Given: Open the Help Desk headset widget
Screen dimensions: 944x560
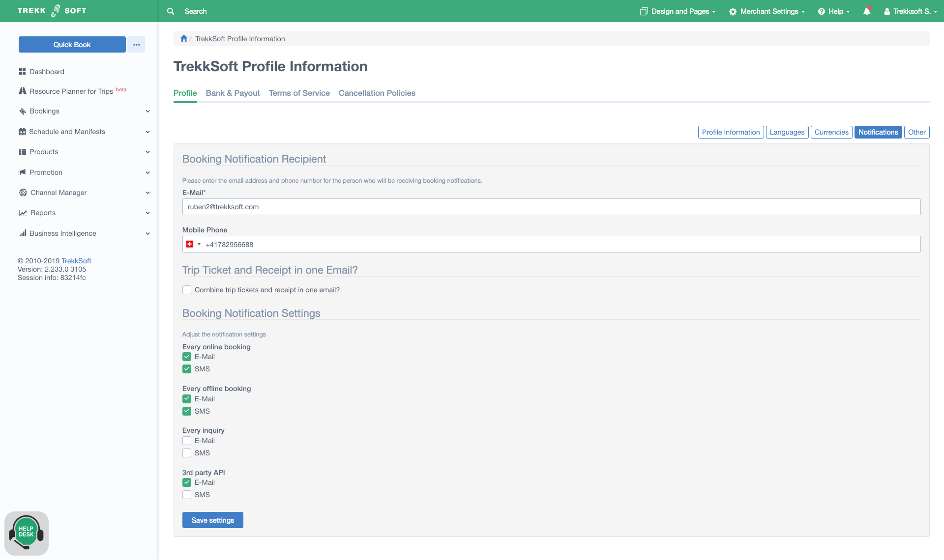Looking at the screenshot, I should [27, 533].
